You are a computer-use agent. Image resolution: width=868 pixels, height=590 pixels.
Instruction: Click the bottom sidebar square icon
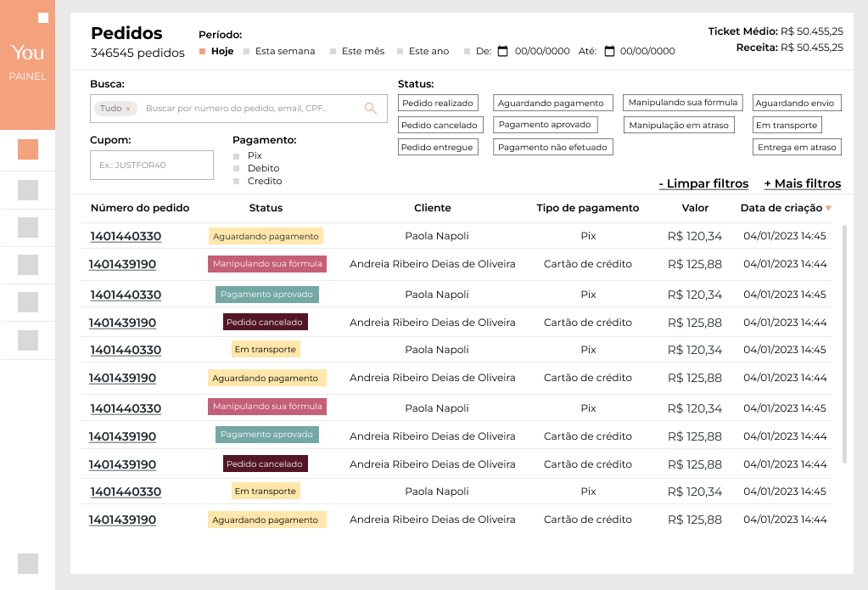point(28,564)
